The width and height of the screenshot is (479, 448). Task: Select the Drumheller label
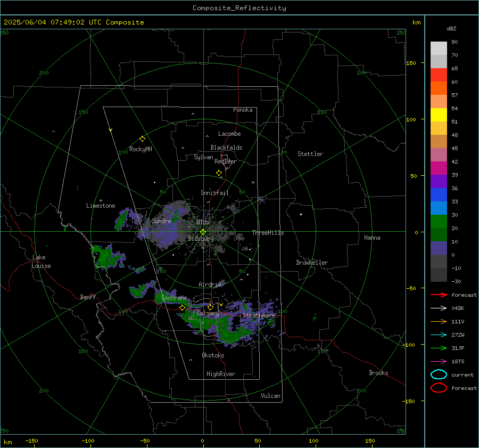pos(312,263)
